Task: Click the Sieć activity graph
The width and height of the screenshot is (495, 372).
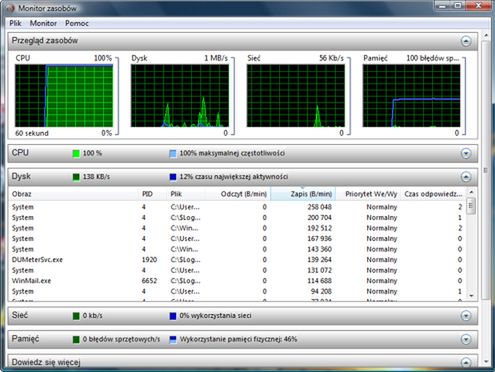Action: tap(296, 96)
